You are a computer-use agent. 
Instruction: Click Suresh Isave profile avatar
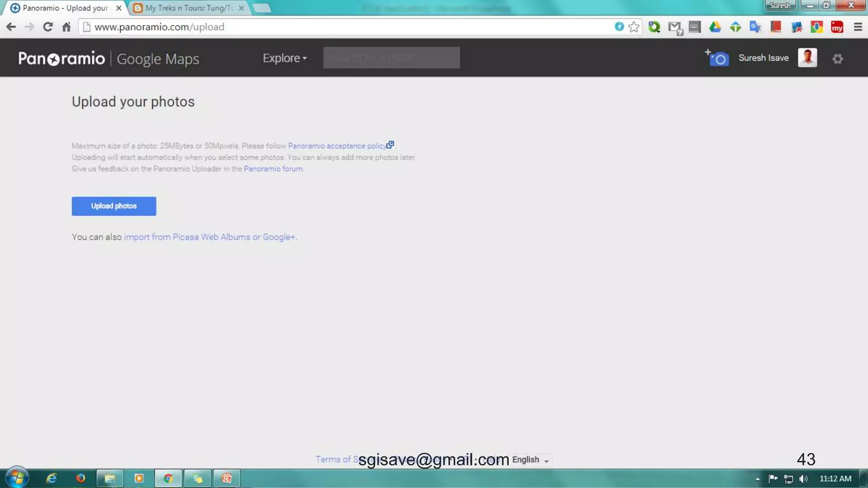[807, 58]
